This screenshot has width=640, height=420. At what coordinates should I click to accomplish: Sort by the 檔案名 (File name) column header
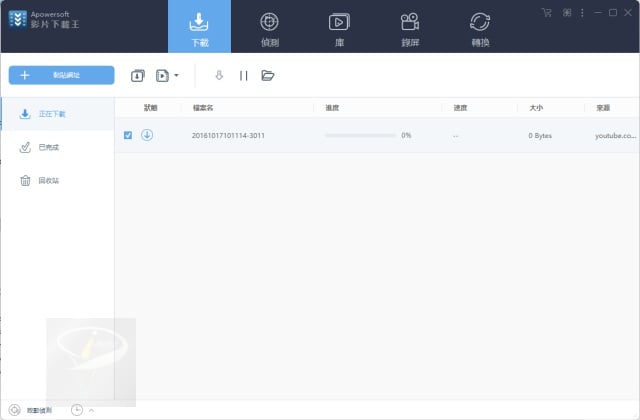click(203, 108)
